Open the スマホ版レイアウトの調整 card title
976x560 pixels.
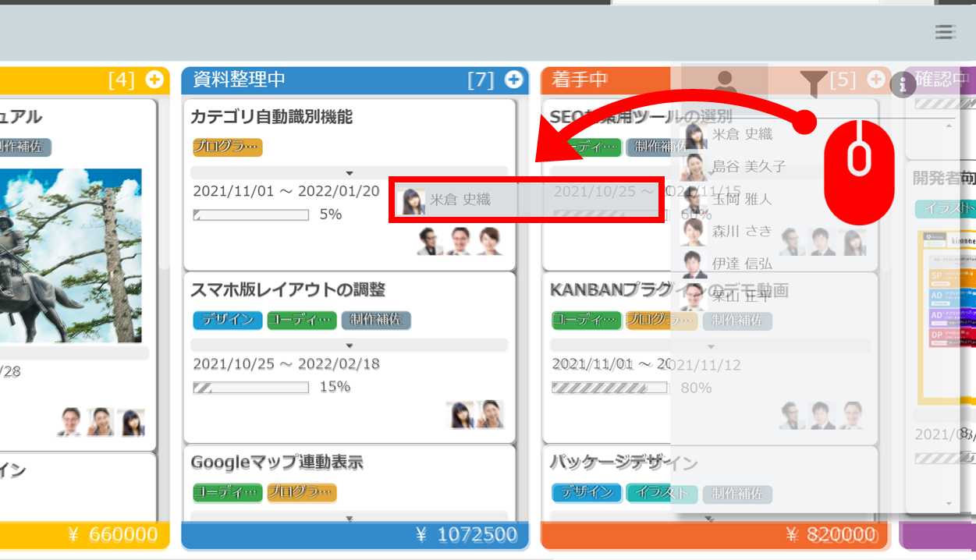point(288,290)
